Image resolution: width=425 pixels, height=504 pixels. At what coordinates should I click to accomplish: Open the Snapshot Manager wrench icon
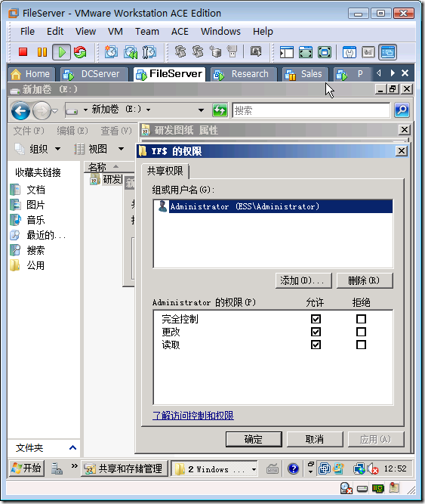(149, 51)
